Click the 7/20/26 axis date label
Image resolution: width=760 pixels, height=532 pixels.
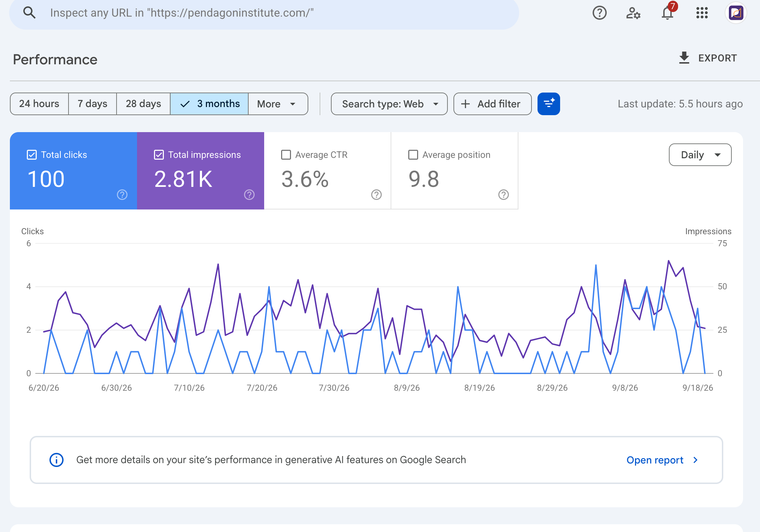(x=262, y=388)
